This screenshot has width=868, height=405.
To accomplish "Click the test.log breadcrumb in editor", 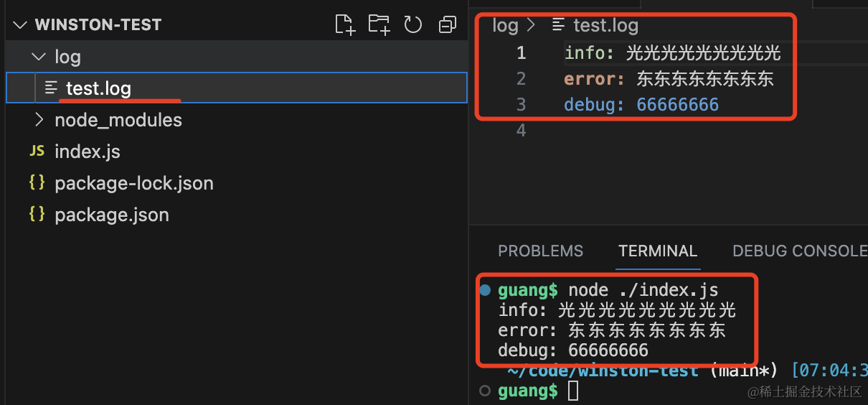I will click(605, 26).
